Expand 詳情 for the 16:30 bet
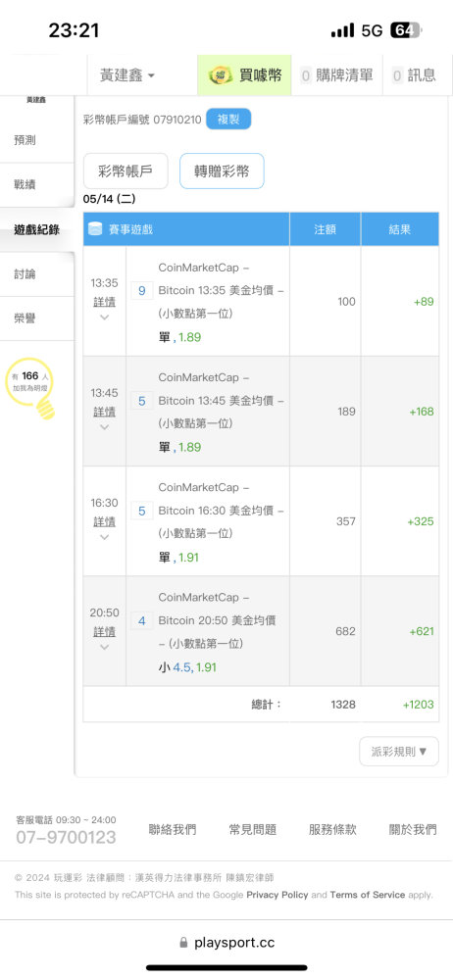Viewport: 453px width, 980px height. click(x=105, y=521)
